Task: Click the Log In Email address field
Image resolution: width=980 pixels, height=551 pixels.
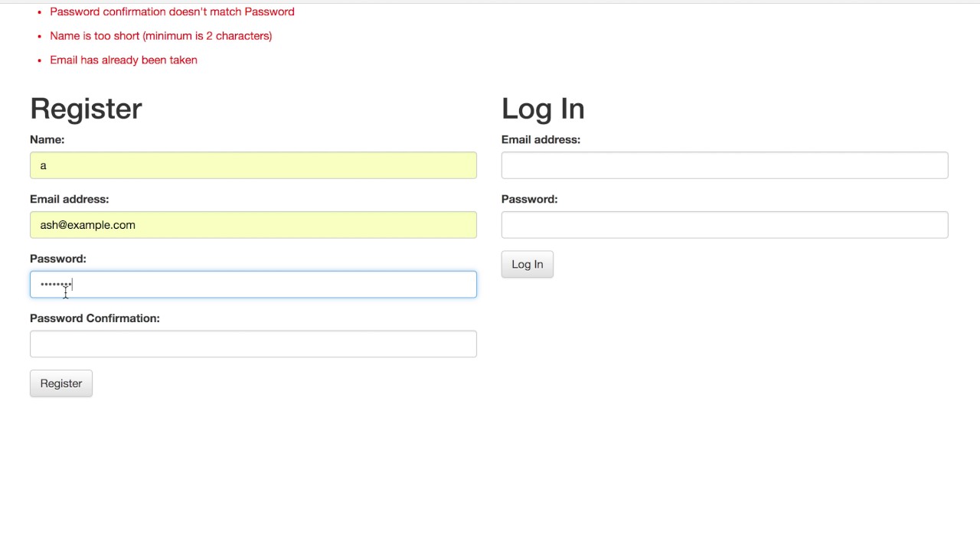Action: pos(724,165)
